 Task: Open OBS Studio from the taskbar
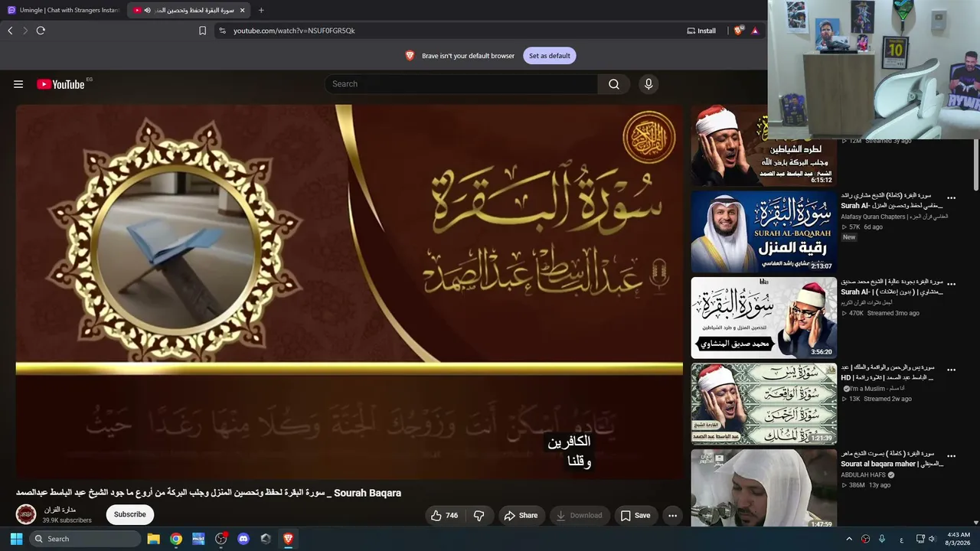(221, 539)
